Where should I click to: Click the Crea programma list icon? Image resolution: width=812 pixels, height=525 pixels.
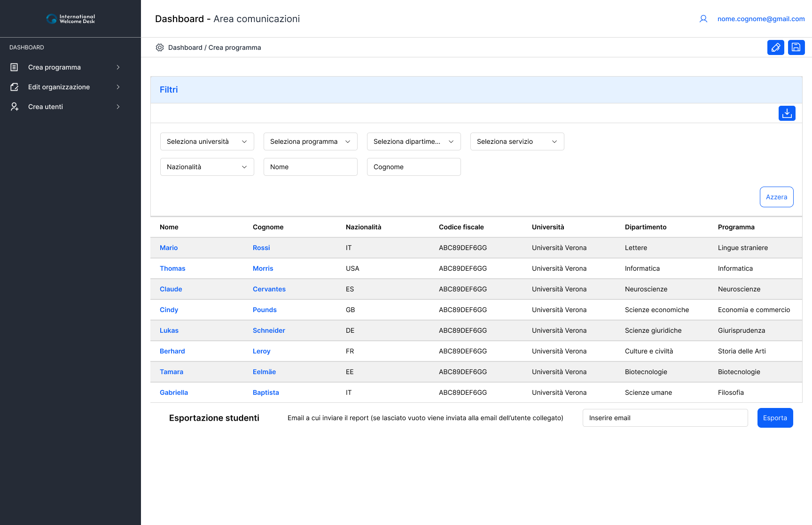[15, 67]
